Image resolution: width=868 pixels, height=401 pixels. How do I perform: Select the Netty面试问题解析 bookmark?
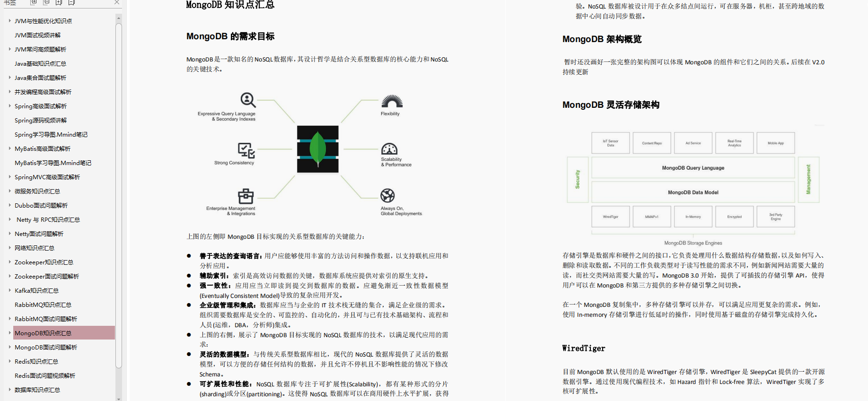[39, 234]
